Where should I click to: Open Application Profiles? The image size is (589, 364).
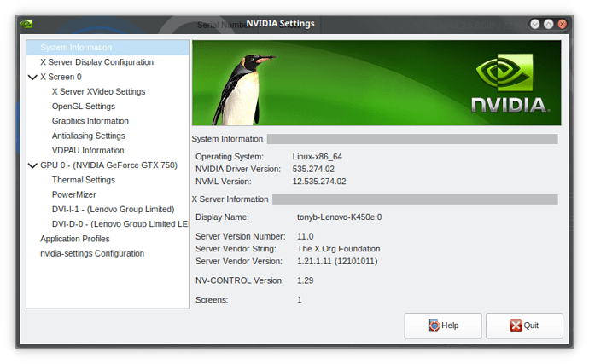pos(74,239)
